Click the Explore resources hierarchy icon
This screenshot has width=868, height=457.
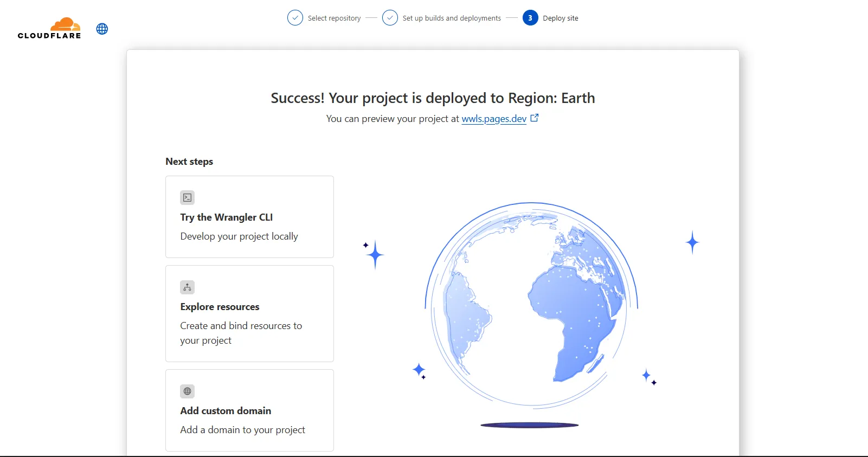(187, 287)
